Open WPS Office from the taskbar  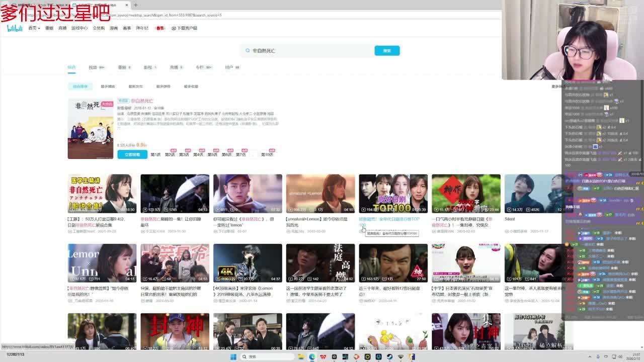[323, 357]
